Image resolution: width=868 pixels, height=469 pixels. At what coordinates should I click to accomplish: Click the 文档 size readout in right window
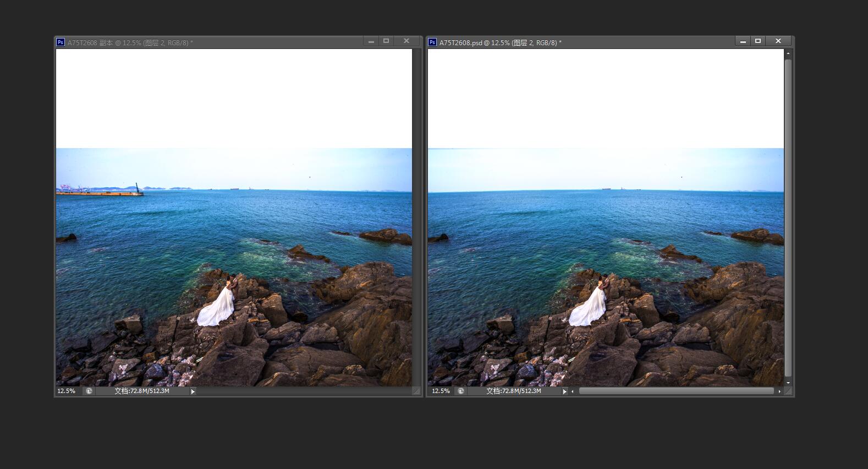pos(514,391)
